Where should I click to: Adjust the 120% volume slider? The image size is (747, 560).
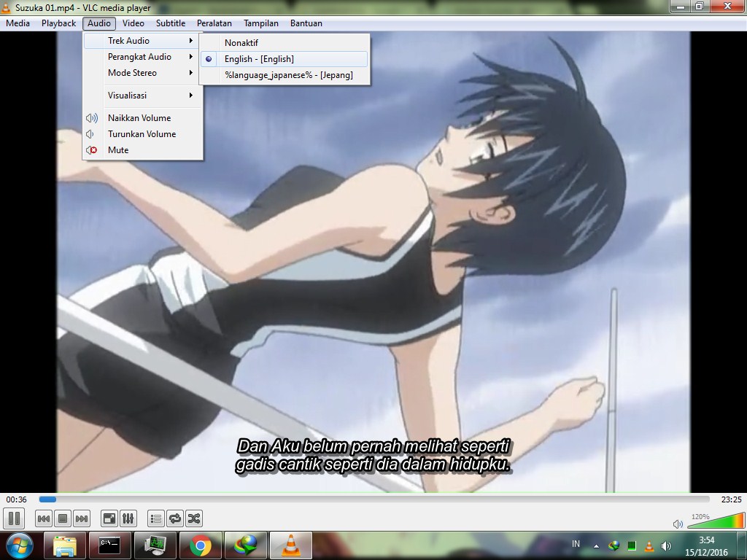point(716,521)
